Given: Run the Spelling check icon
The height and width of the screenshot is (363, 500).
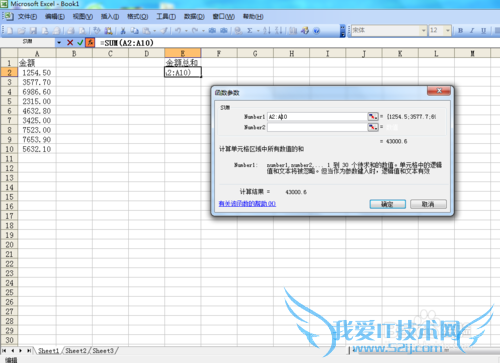Looking at the screenshot, I should click(x=97, y=31).
